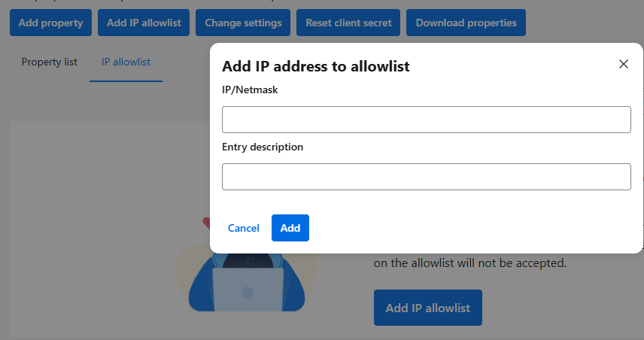The height and width of the screenshot is (340, 644).
Task: Click the laptop in the illustration
Action: (248, 290)
